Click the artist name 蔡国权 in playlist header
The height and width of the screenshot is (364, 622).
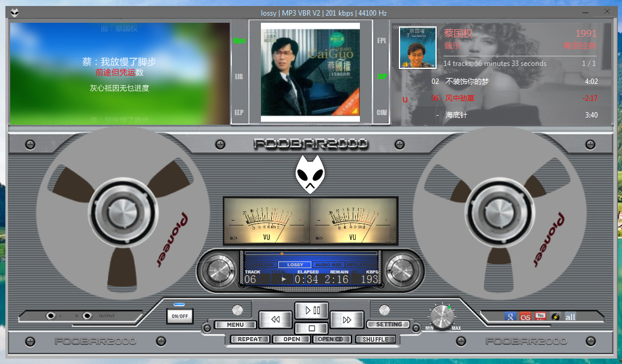tap(458, 34)
